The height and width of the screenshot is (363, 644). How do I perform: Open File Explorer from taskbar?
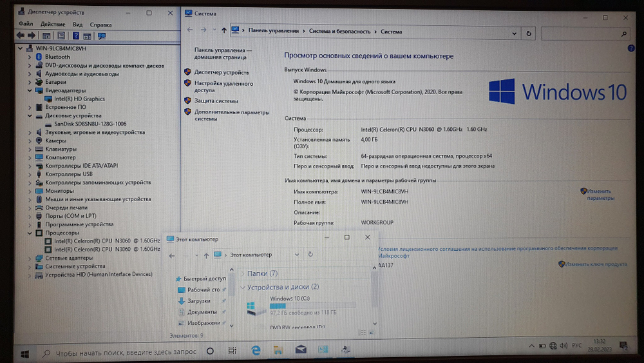point(278,350)
